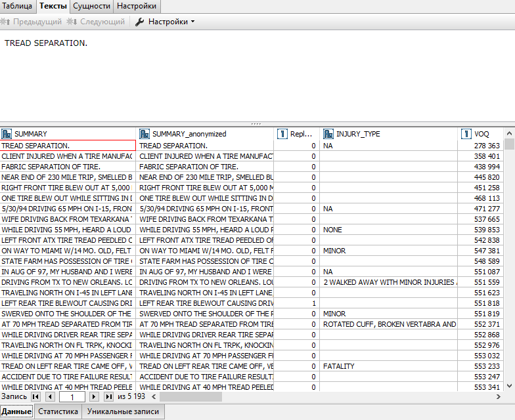Click the Предыдущий toolbar button
Image resolution: width=515 pixels, height=420 pixels.
coord(32,22)
